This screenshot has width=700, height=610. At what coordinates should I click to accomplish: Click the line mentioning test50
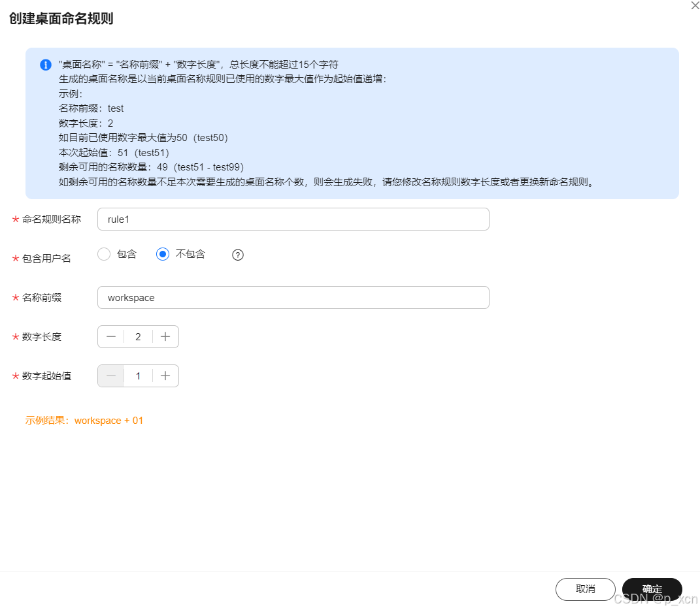(143, 138)
